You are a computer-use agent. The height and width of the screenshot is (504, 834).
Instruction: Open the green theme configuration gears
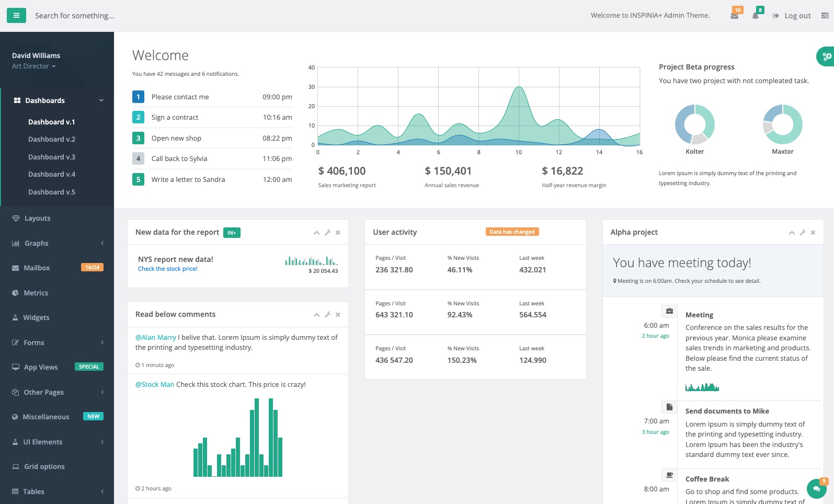pyautogui.click(x=826, y=56)
